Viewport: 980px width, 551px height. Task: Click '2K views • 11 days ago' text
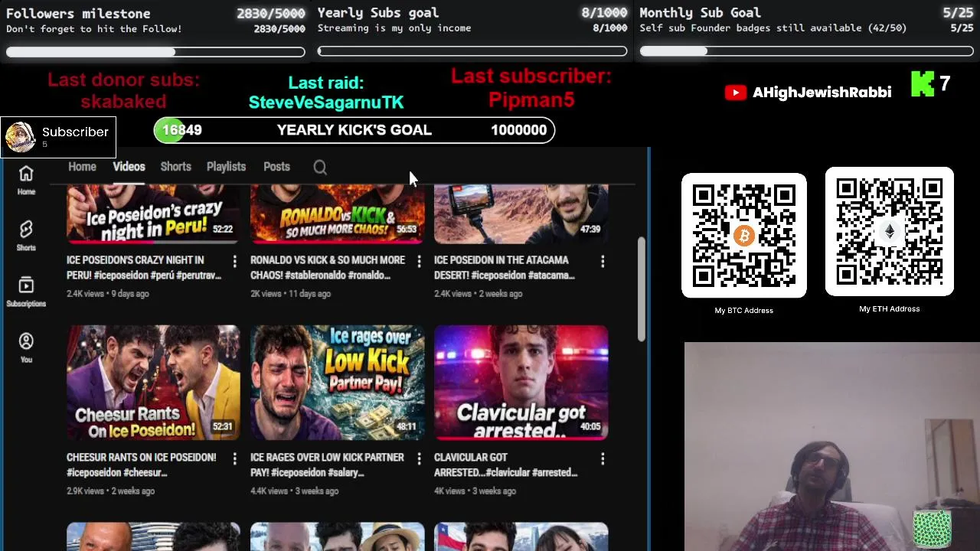(x=291, y=294)
